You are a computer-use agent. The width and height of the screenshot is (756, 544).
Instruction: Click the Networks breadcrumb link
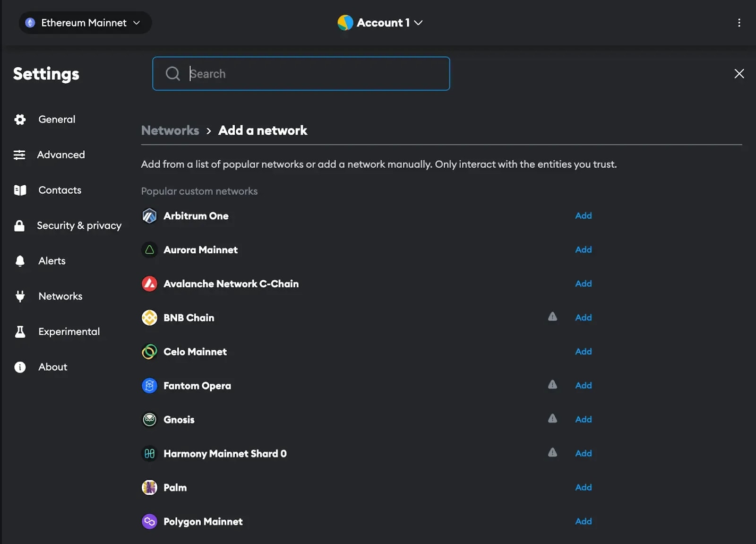[x=170, y=131]
